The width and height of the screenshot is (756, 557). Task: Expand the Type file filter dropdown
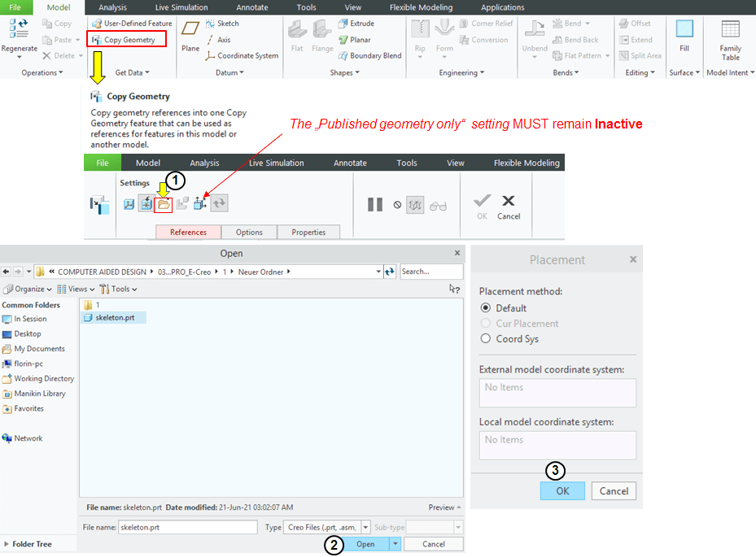pos(365,528)
